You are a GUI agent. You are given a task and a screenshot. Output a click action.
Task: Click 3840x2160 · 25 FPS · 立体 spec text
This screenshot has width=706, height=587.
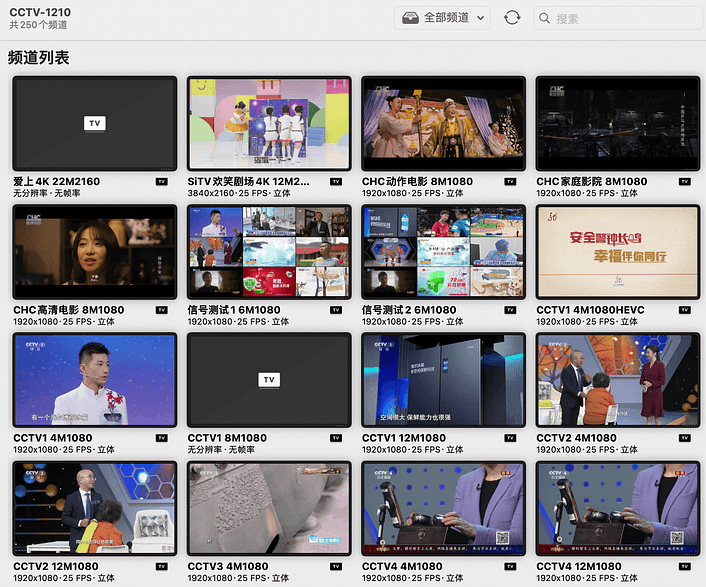239,193
